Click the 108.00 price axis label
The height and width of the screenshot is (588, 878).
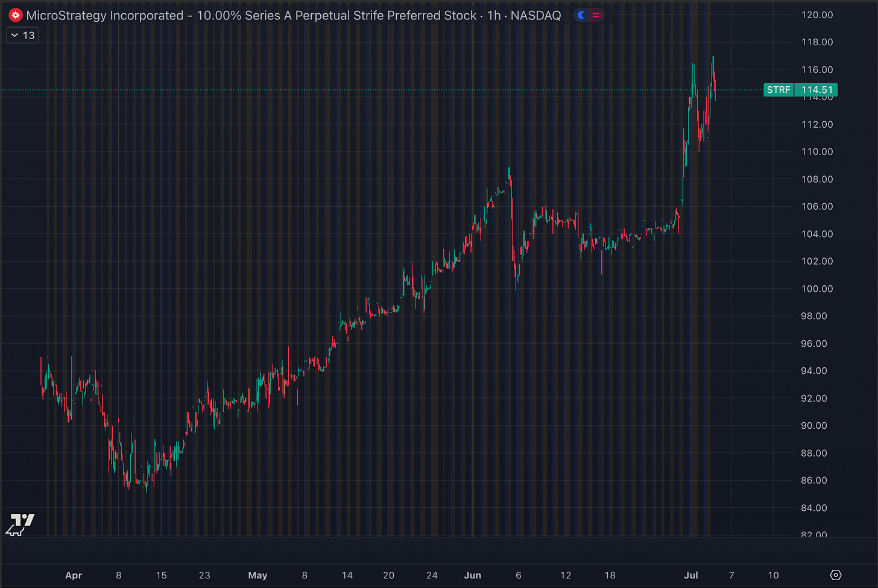click(x=817, y=179)
